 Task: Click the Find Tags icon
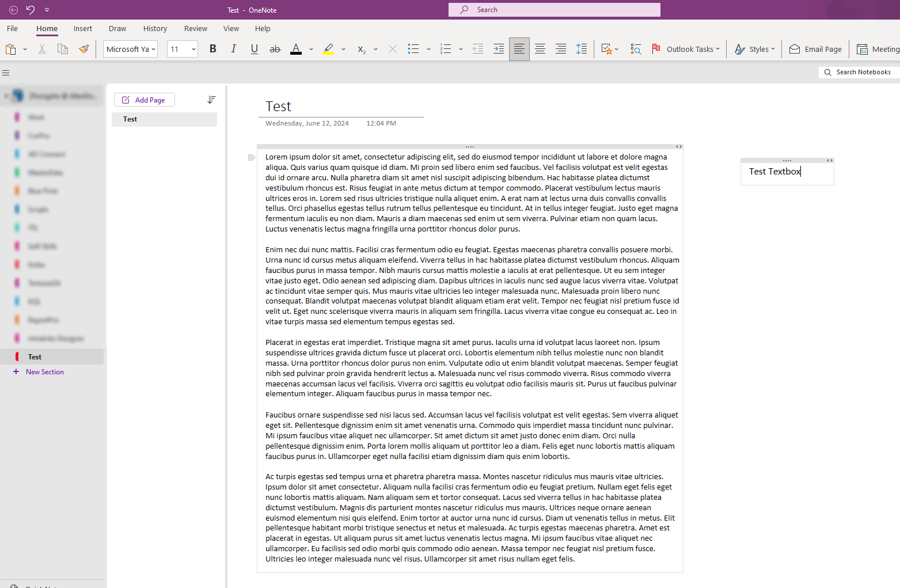pos(636,49)
